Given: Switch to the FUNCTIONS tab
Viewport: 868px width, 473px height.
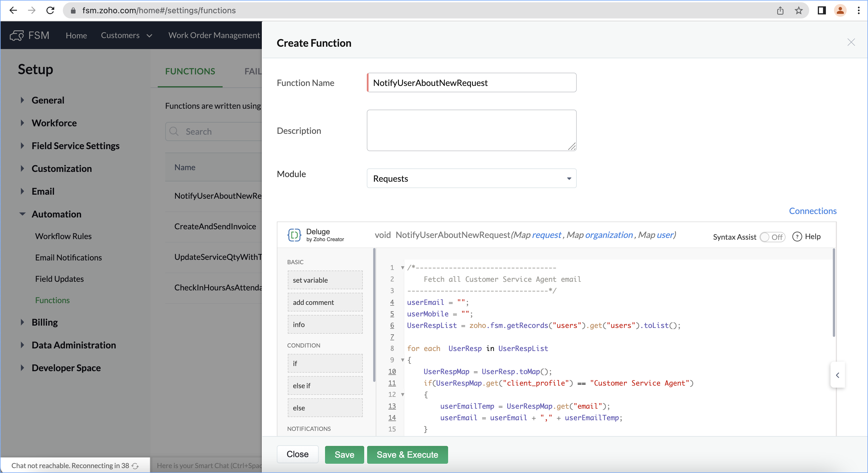Looking at the screenshot, I should 190,71.
